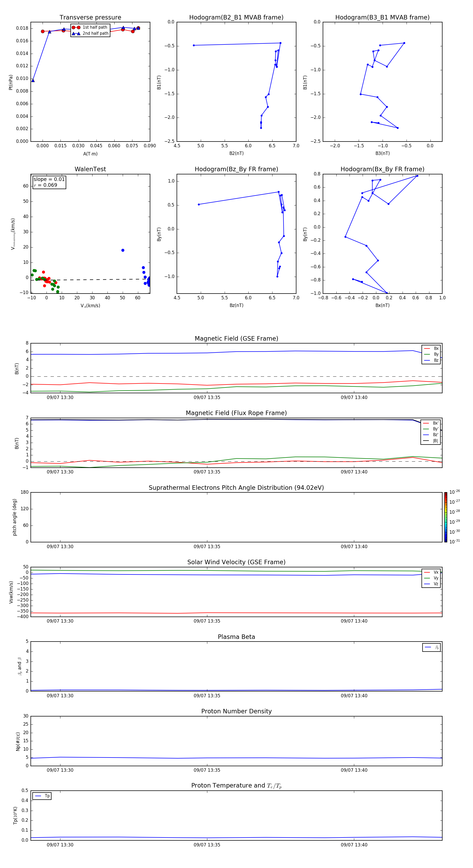
Task: Click the 'Transverse pressure' plot title
Action: tap(90, 18)
